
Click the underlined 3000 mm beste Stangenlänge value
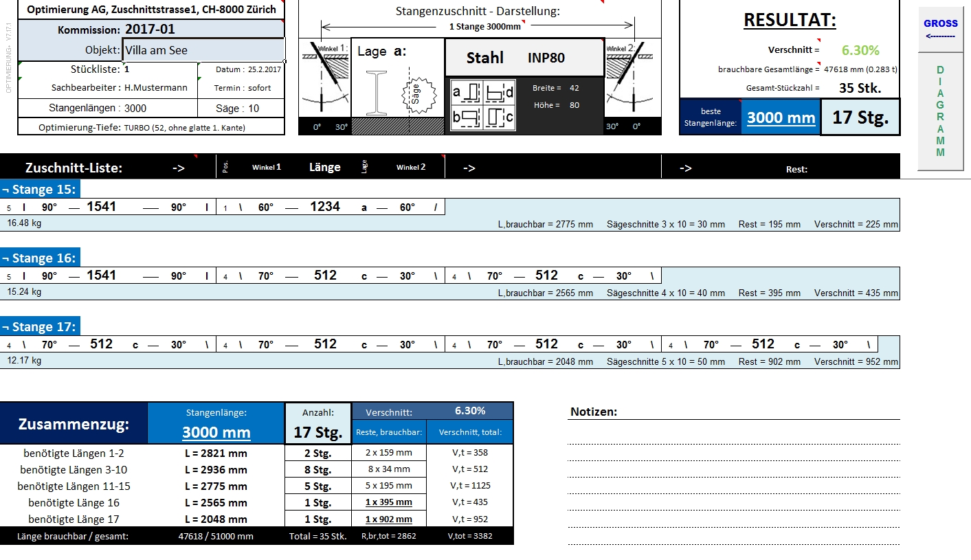(x=781, y=117)
